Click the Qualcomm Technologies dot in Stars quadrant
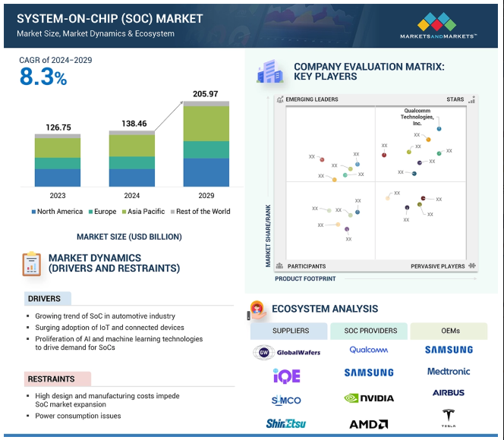 coord(439,129)
